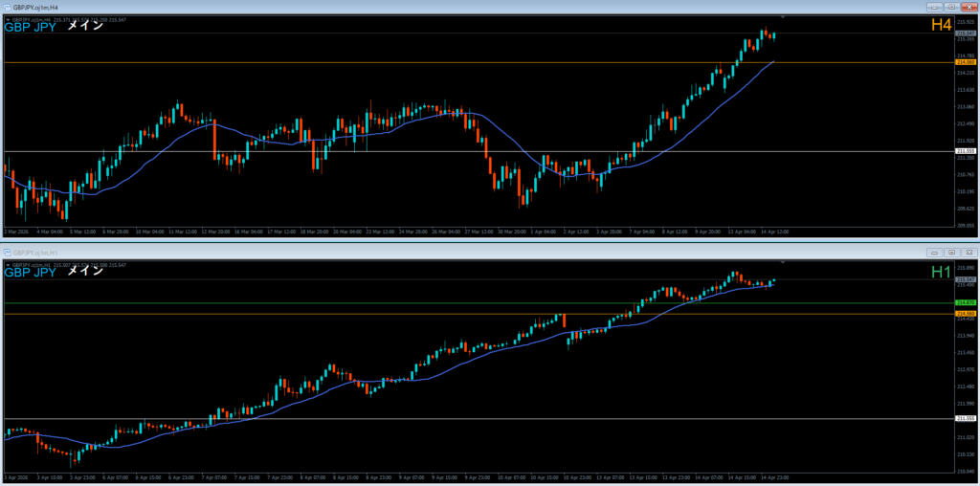The width and height of the screenshot is (980, 486).
Task: Select the orange 214.560 label on H4 chart
Action: 966,62
